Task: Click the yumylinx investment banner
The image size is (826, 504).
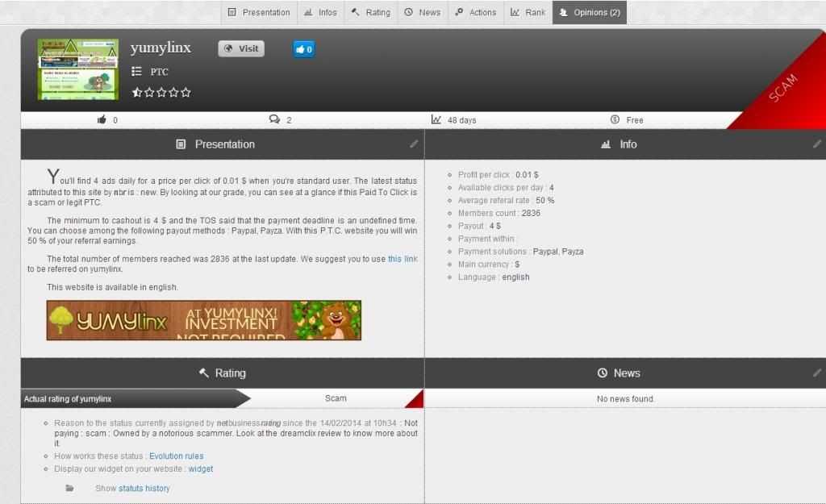Action: click(204, 320)
